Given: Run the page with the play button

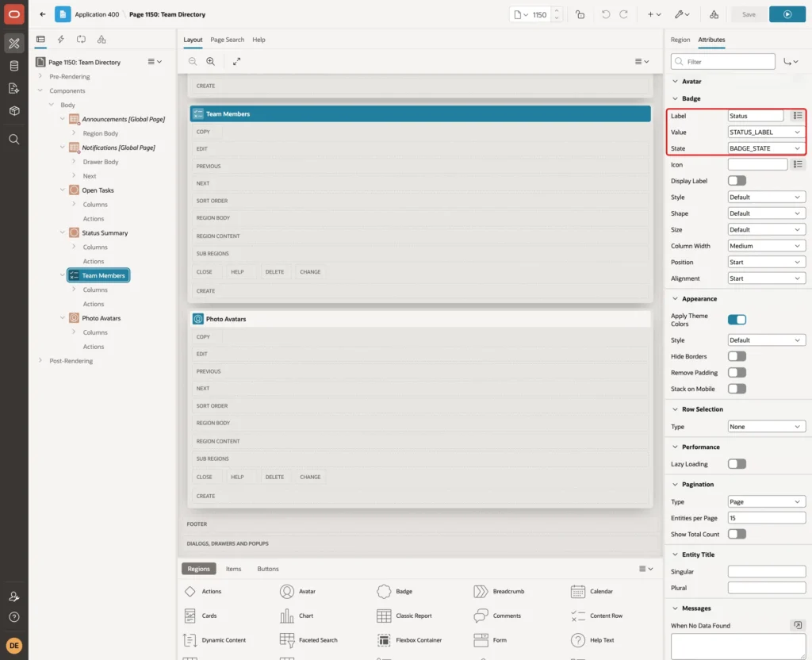Looking at the screenshot, I should pyautogui.click(x=787, y=14).
